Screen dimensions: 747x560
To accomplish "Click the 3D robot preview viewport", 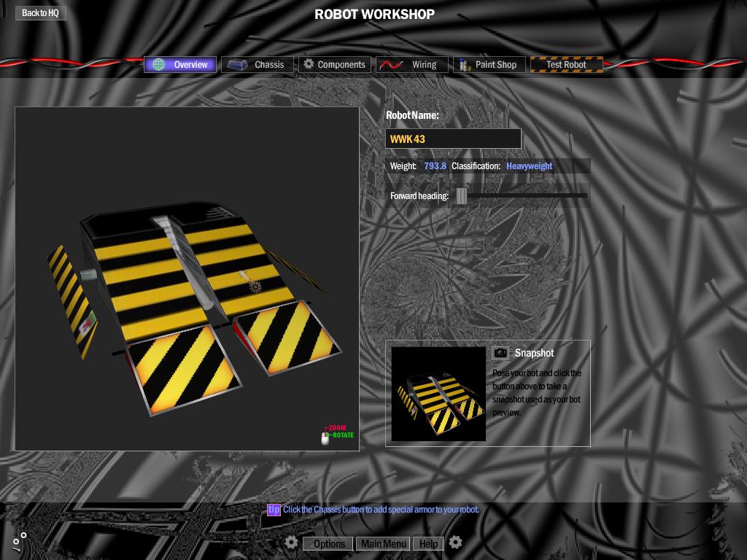I will (x=187, y=279).
